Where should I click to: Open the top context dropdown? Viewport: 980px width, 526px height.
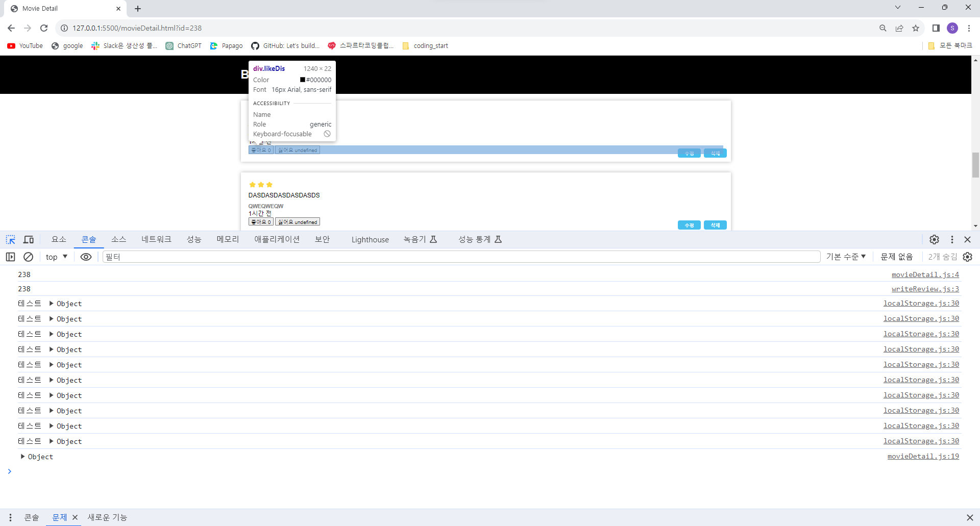[x=57, y=257]
